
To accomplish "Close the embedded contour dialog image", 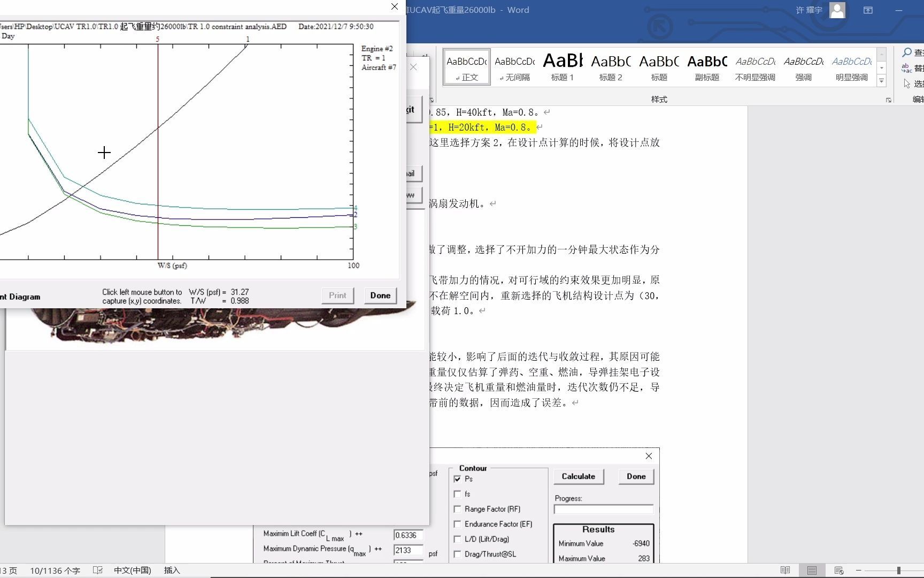I will tap(649, 456).
